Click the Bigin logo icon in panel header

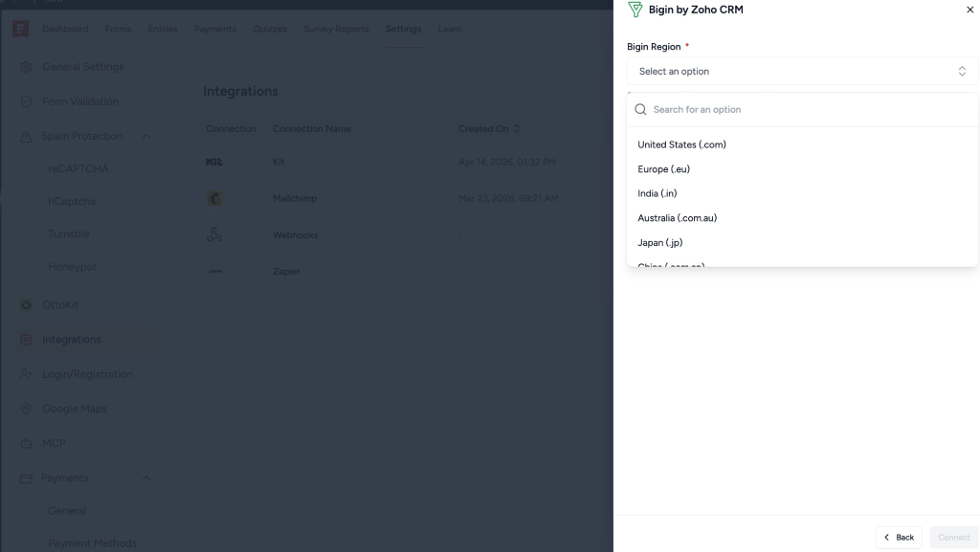pos(635,10)
